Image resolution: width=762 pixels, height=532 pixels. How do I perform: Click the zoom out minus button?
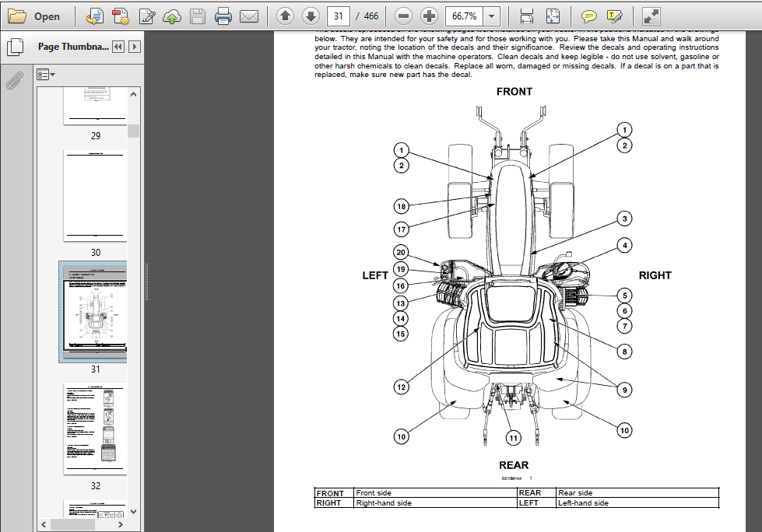pos(403,16)
